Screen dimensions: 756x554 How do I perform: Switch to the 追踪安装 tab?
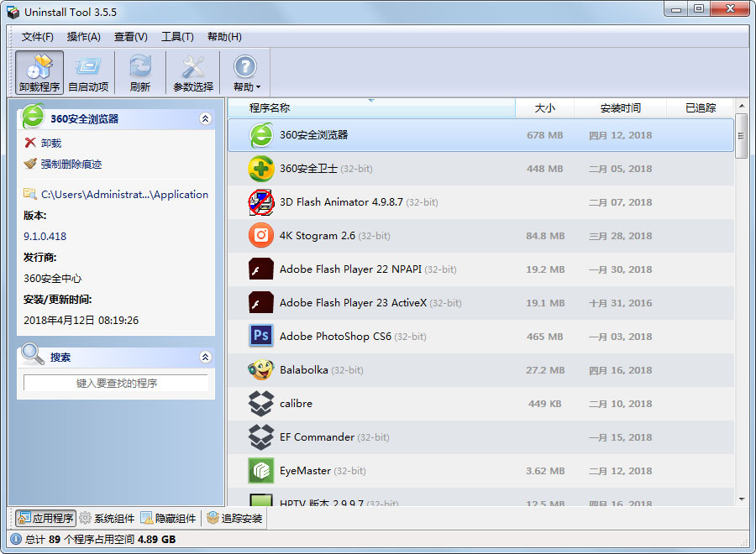tap(235, 519)
